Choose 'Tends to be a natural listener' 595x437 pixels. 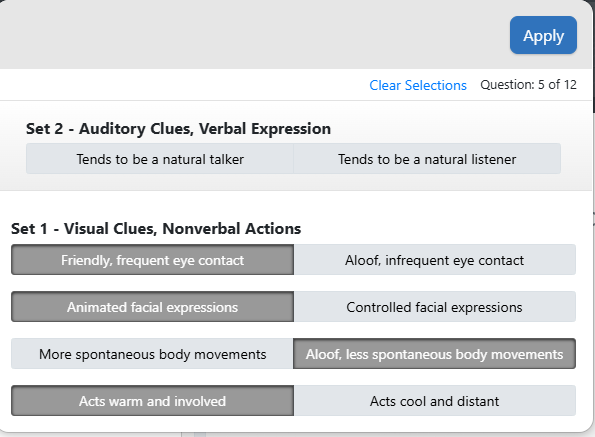point(427,159)
